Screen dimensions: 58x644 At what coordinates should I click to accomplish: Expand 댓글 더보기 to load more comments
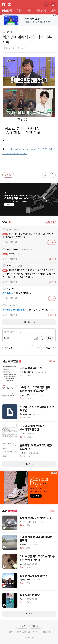click(x=29, y=322)
